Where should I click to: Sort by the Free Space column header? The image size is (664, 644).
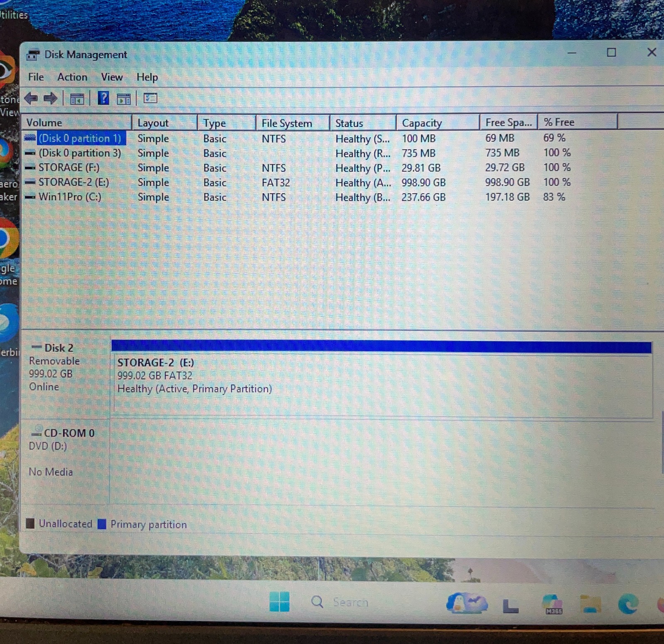click(509, 122)
